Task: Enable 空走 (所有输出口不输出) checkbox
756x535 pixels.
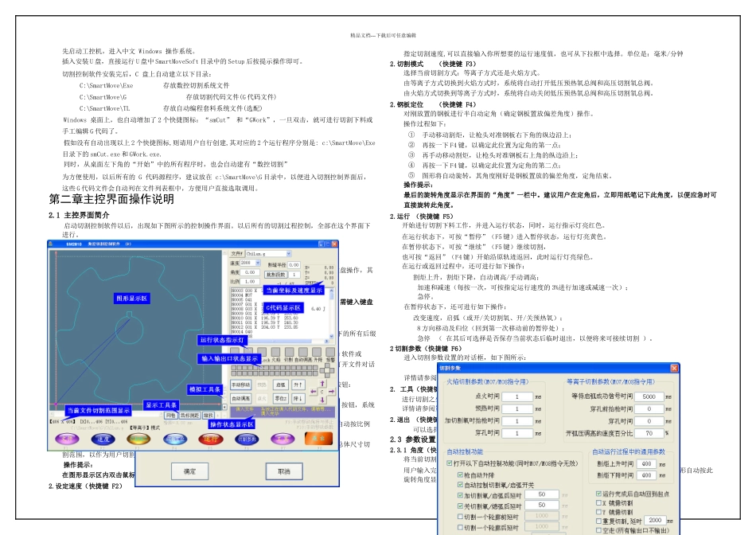Action: tap(598, 530)
